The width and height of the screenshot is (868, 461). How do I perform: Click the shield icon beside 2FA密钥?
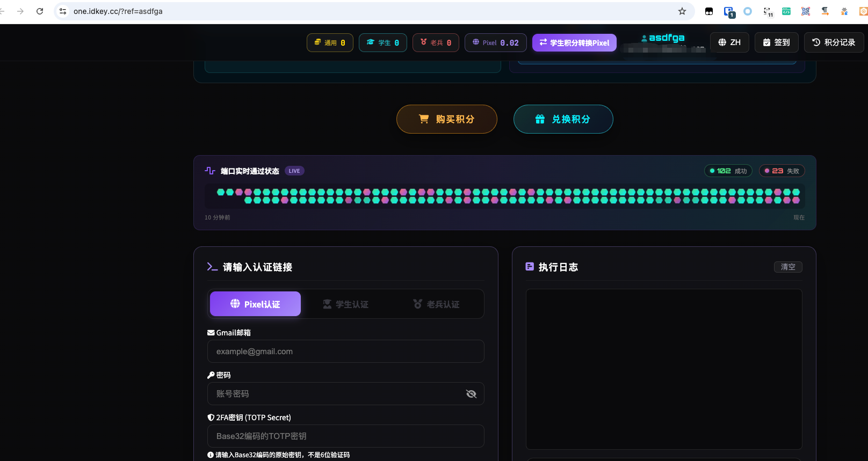[211, 418]
